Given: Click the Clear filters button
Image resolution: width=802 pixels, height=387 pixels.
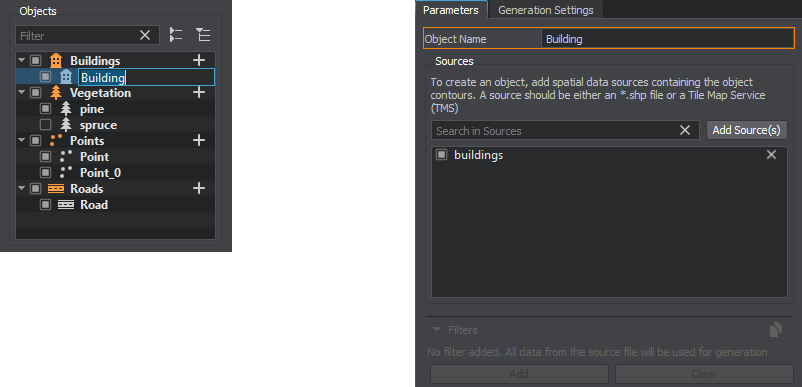Looking at the screenshot, I should click(x=704, y=374).
